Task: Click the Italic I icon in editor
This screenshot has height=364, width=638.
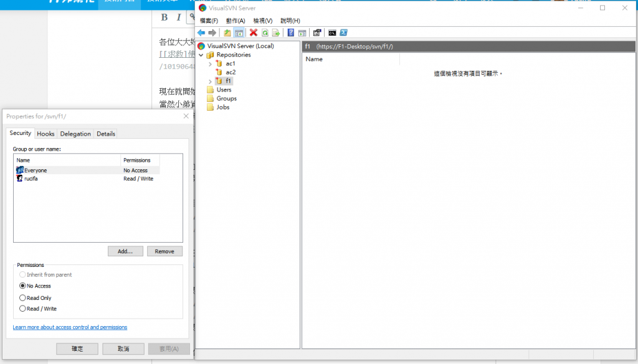Action: pos(179,17)
